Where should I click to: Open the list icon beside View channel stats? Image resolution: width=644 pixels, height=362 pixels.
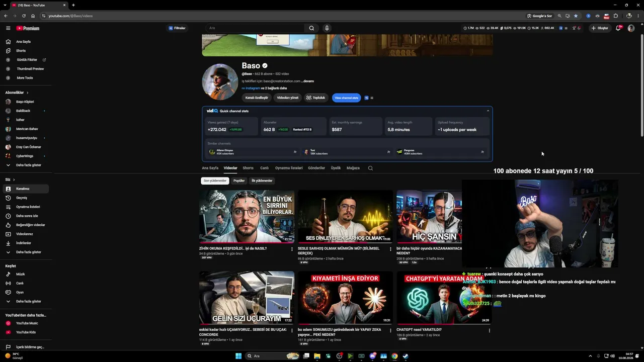point(372,98)
